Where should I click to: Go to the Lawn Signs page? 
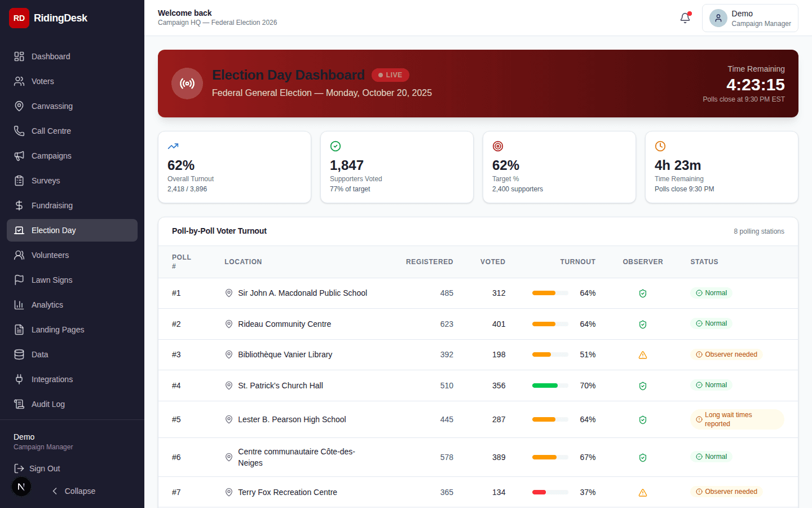(52, 280)
